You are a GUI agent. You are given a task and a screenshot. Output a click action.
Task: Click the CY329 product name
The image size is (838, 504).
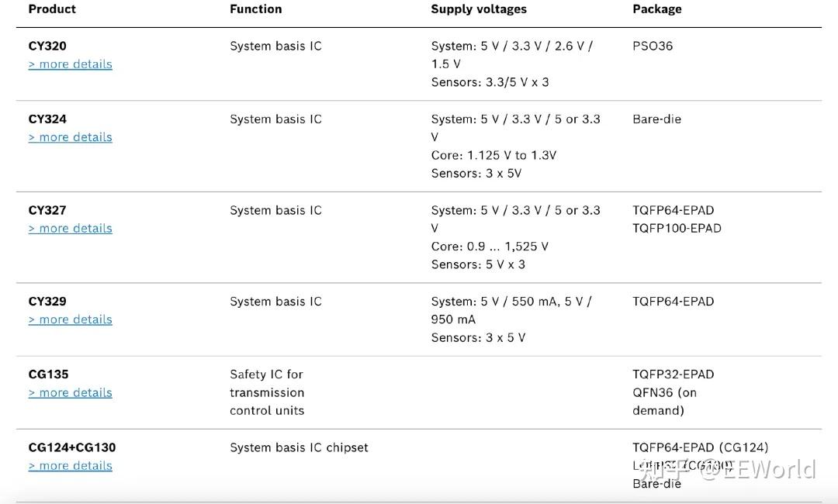pos(47,302)
